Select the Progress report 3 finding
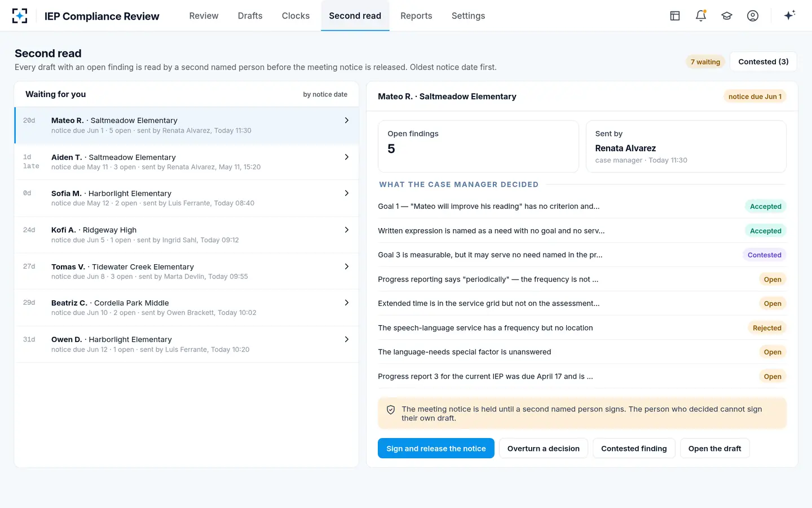Image resolution: width=812 pixels, height=508 pixels. [582, 376]
